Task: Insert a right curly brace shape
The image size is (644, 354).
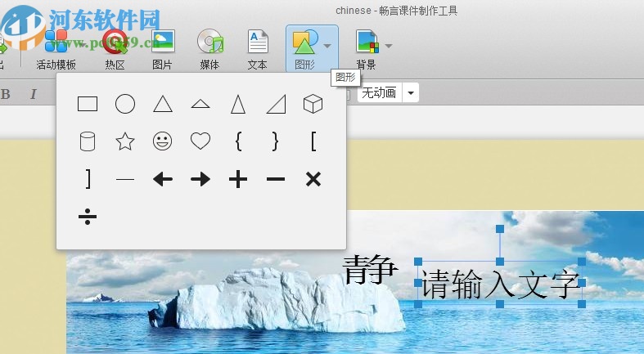Action: tap(276, 141)
